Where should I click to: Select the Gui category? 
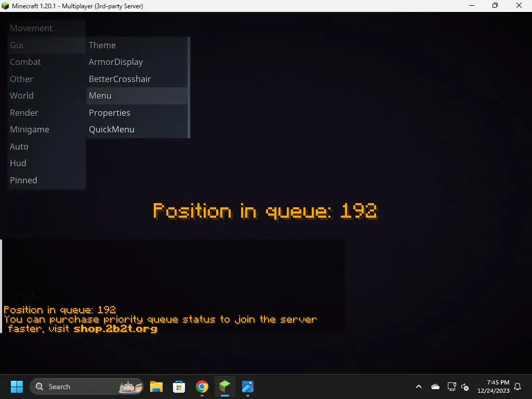[x=46, y=45]
